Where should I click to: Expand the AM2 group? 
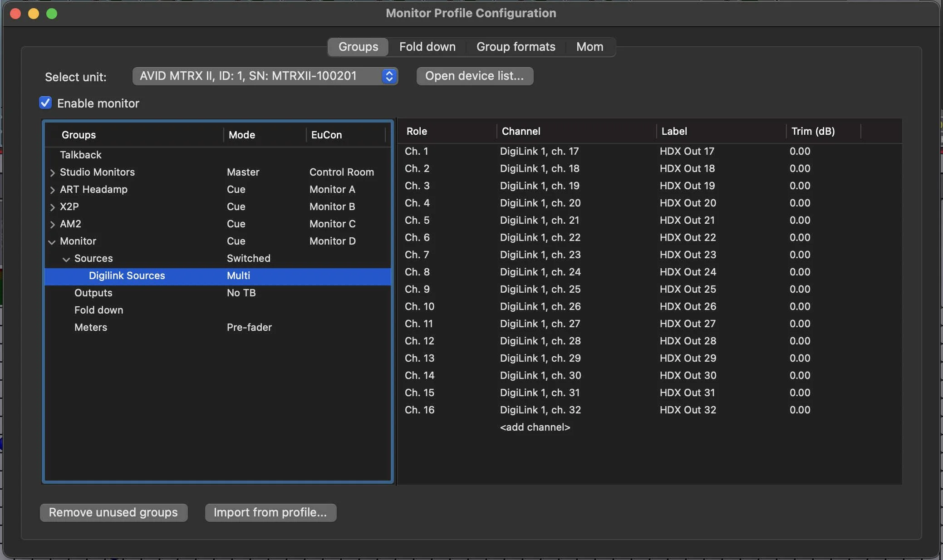coord(52,224)
